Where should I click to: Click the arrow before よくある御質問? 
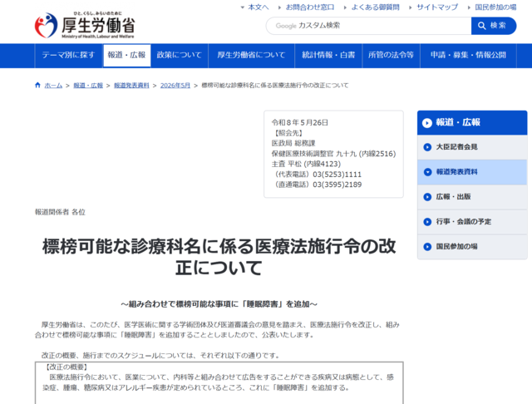tap(345, 7)
